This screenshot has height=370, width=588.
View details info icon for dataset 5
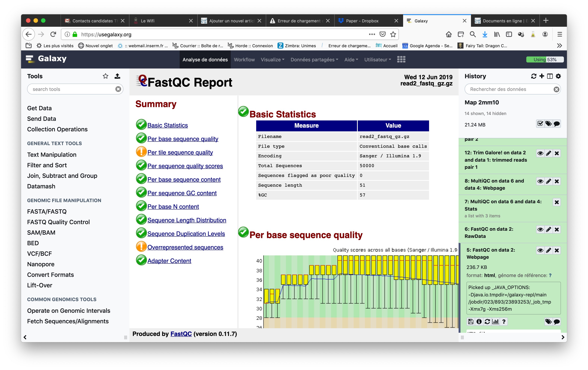coord(479,322)
